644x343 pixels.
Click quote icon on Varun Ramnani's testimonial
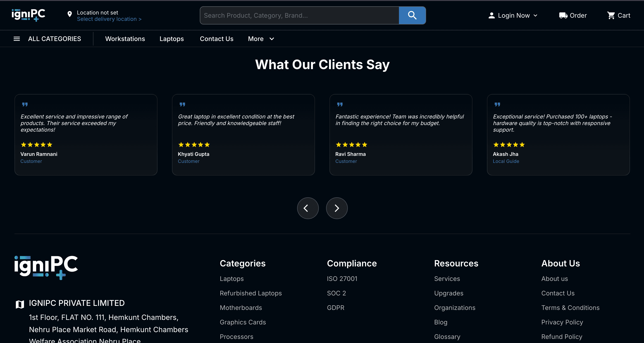[x=25, y=104]
